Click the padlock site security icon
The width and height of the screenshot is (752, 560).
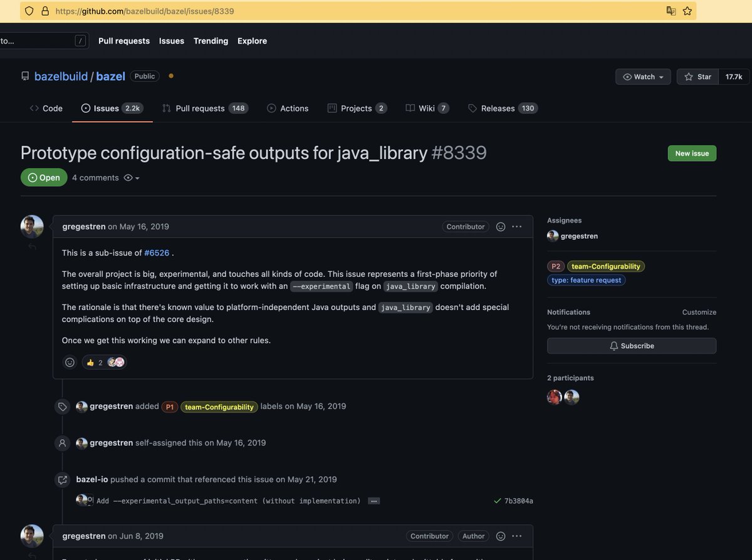44,11
